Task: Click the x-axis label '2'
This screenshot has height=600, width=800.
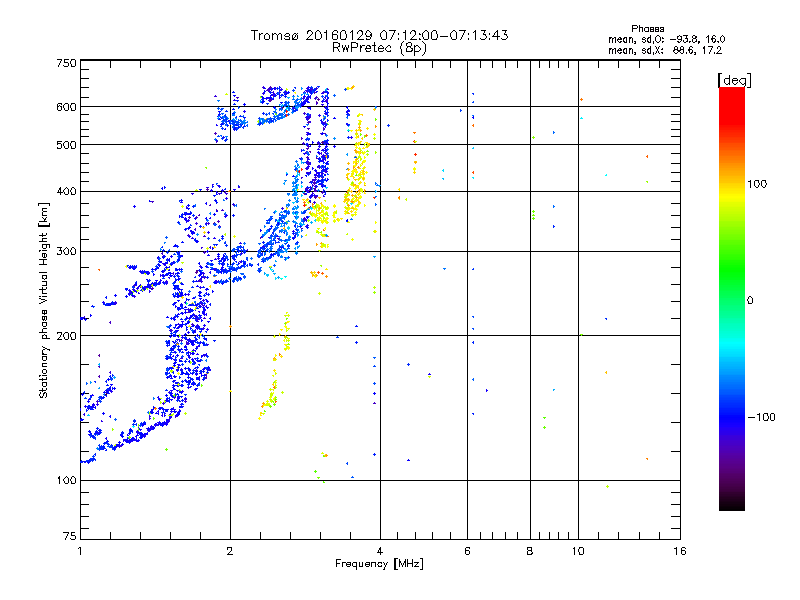Action: tap(230, 551)
